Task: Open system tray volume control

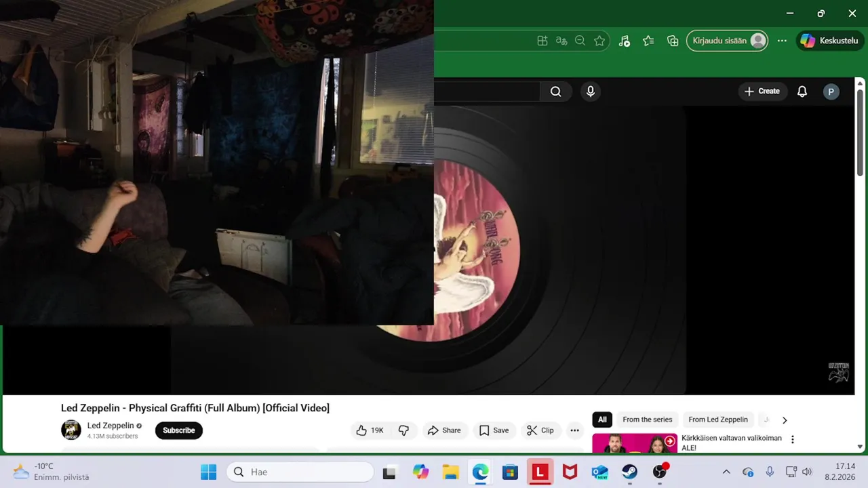Action: pyautogui.click(x=806, y=472)
